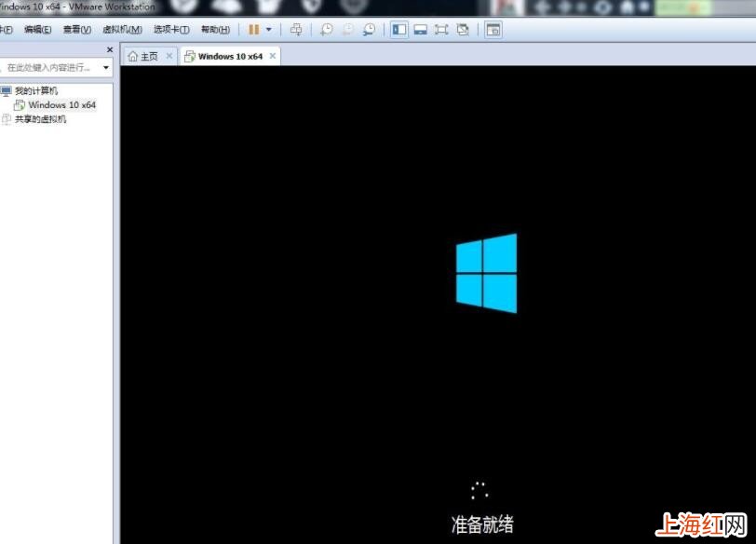Enter full screen mode

(441, 30)
